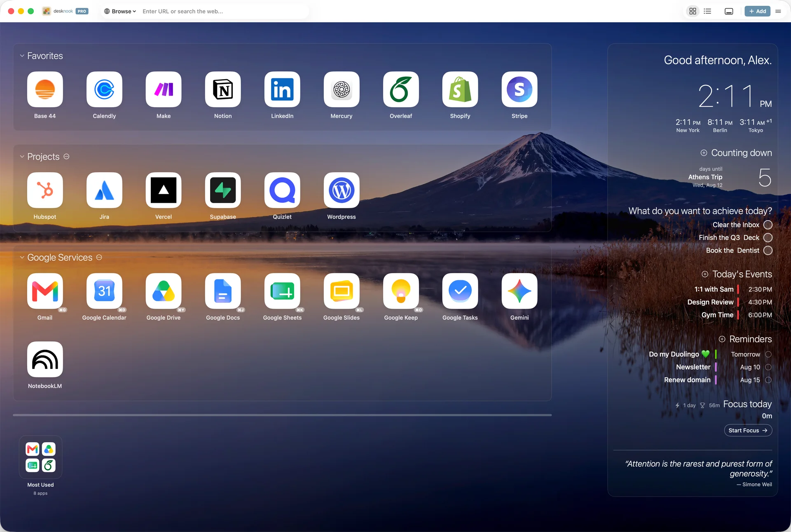This screenshot has height=532, width=791.
Task: Click the horizontal scrollbar under sections
Action: (282, 415)
